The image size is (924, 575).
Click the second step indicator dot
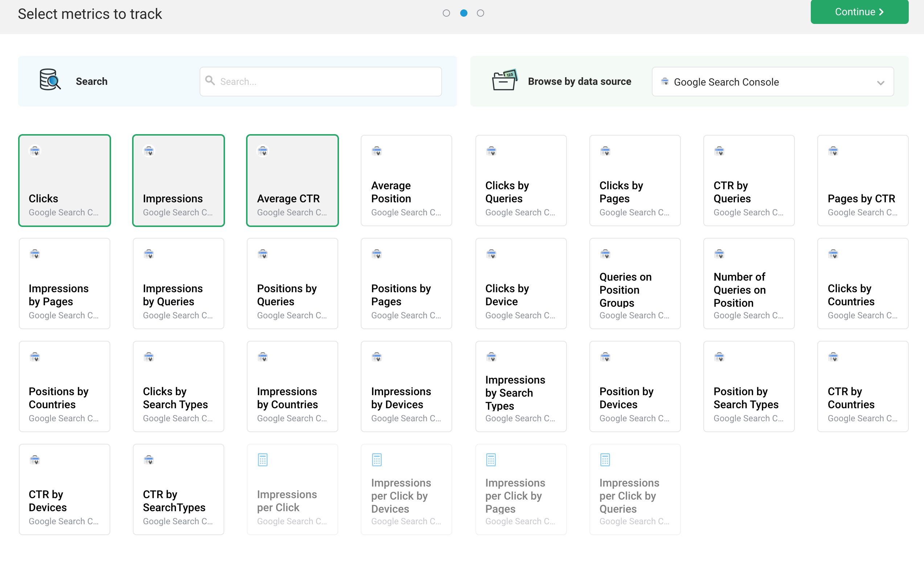[x=463, y=13]
